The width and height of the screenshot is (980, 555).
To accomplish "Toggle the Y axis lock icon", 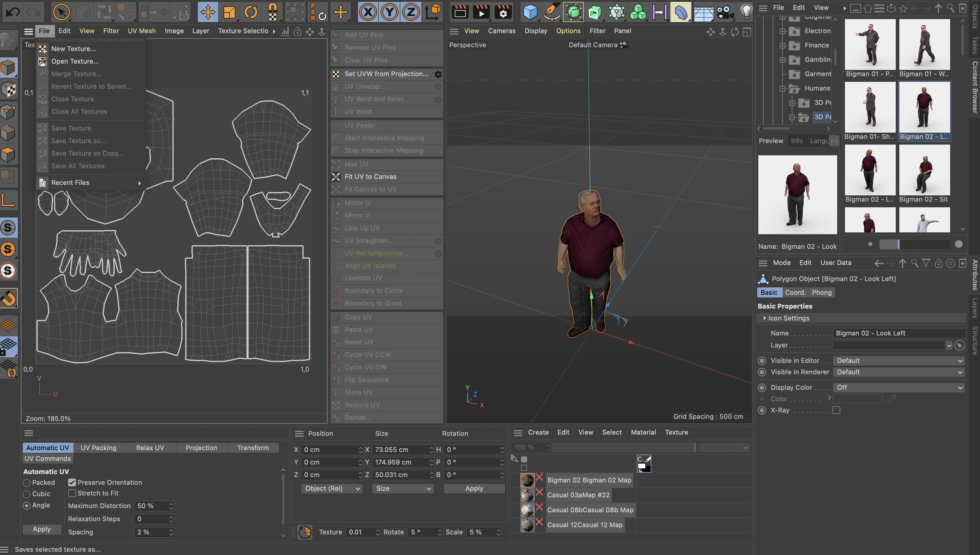I will (389, 12).
